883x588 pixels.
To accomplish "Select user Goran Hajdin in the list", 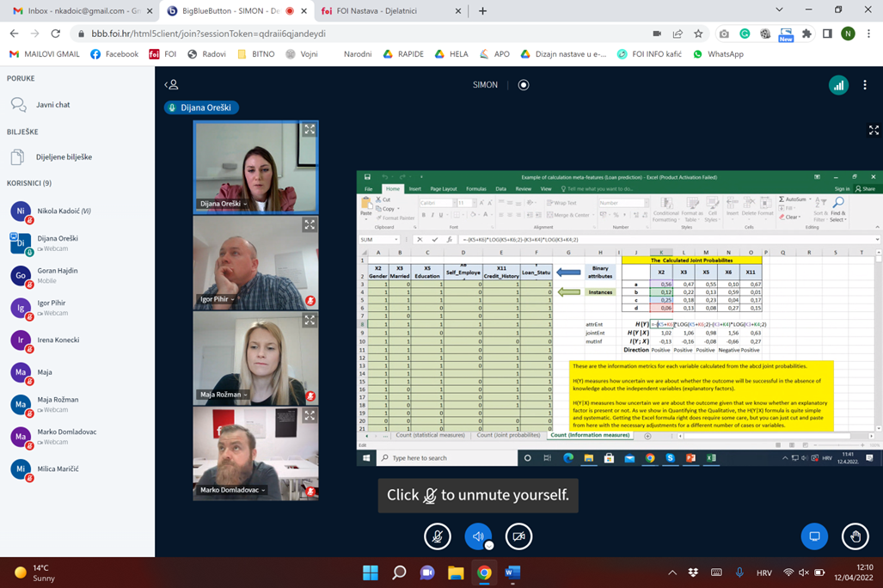I will click(x=57, y=275).
